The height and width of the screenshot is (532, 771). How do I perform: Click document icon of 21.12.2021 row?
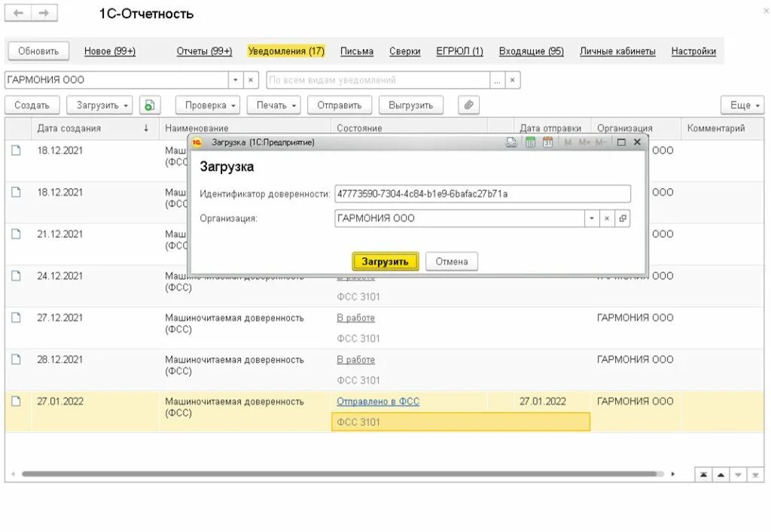tap(17, 234)
